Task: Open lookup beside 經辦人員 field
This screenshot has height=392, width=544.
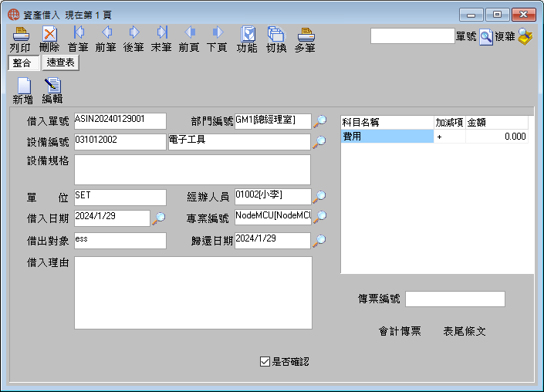Action: click(319, 196)
